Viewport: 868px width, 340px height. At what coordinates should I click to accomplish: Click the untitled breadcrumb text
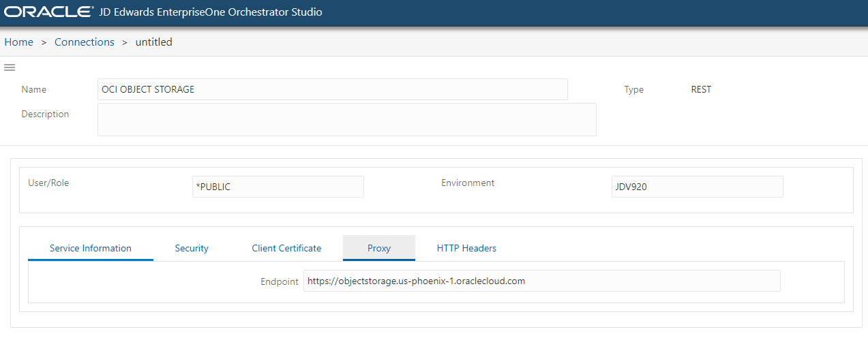[x=154, y=42]
